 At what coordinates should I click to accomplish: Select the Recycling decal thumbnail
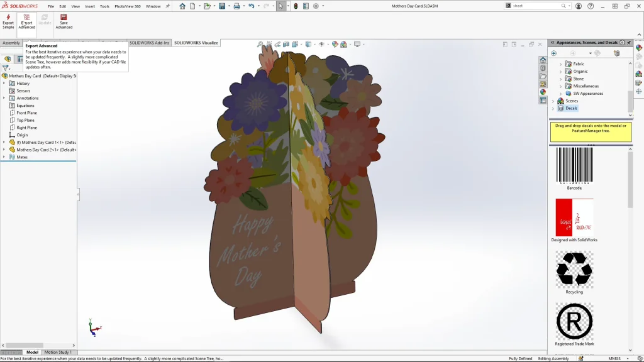pos(574,270)
